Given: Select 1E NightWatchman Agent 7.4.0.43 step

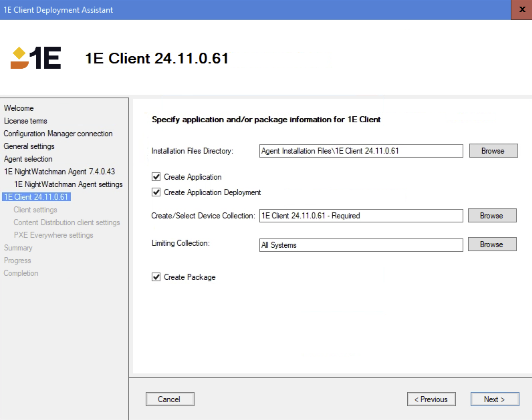Looking at the screenshot, I should 59,172.
